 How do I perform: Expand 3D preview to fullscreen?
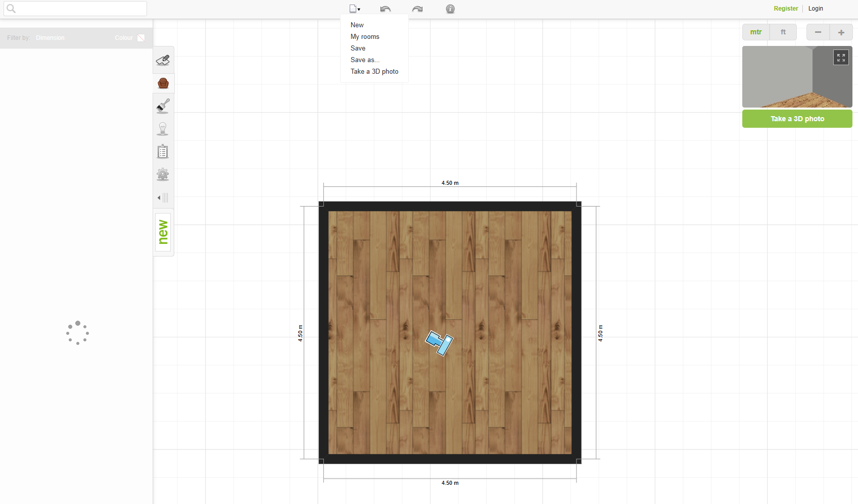point(841,58)
